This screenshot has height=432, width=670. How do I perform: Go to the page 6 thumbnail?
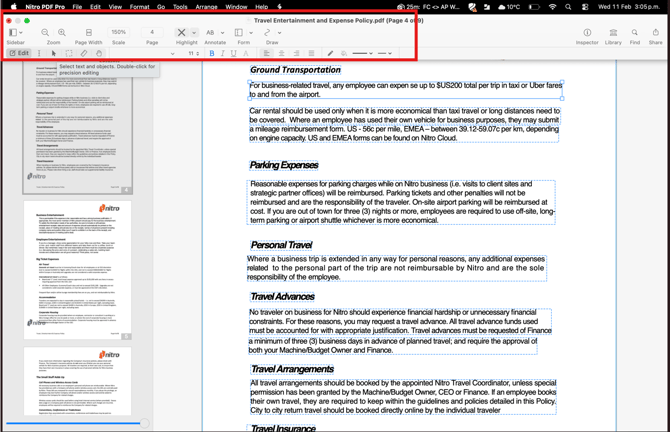click(77, 381)
